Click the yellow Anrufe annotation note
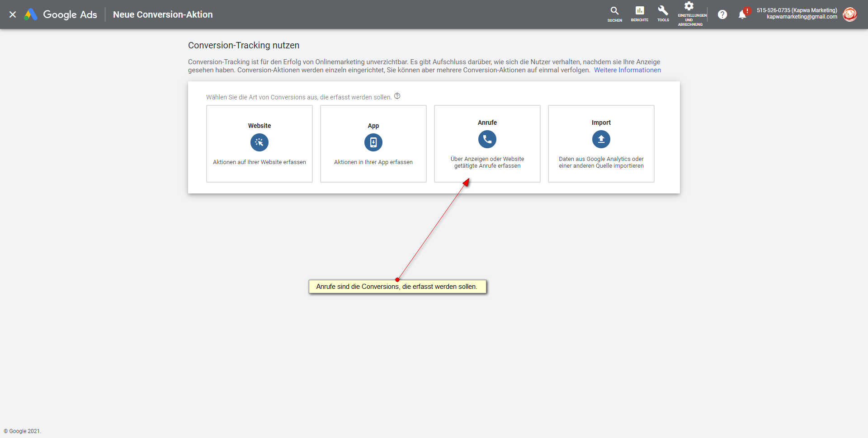The image size is (868, 438). [x=397, y=287]
